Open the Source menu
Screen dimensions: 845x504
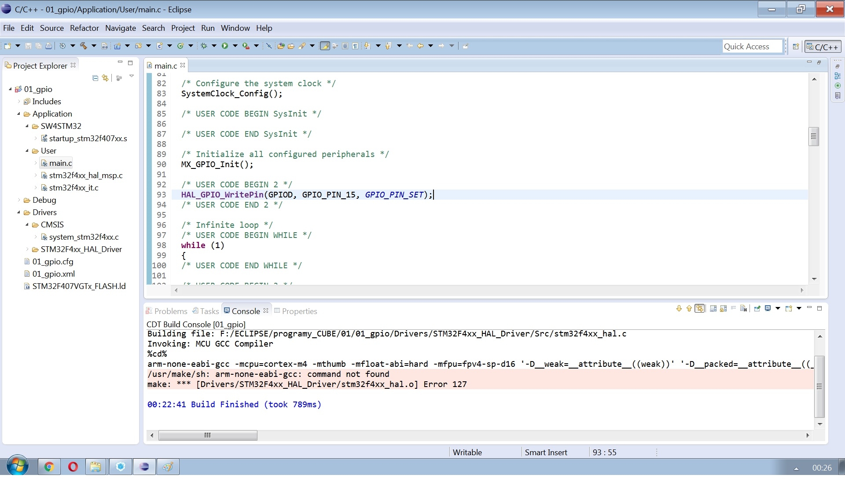tap(52, 28)
